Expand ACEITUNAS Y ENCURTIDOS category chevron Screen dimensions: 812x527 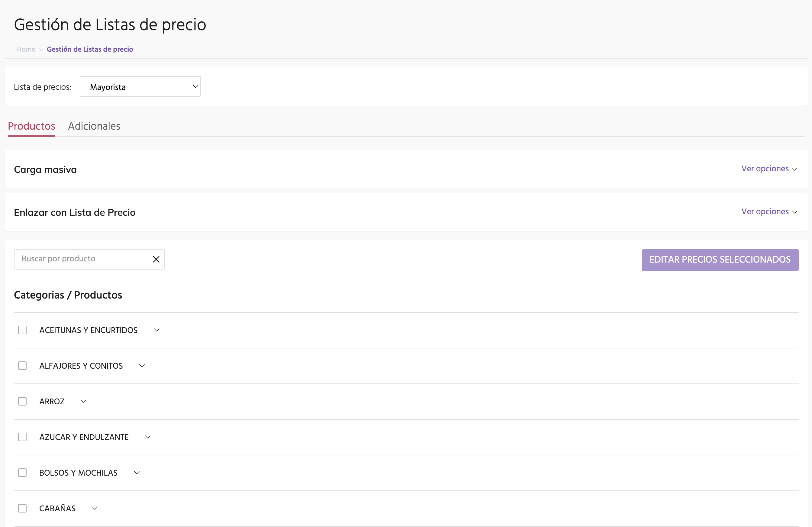pyautogui.click(x=156, y=330)
